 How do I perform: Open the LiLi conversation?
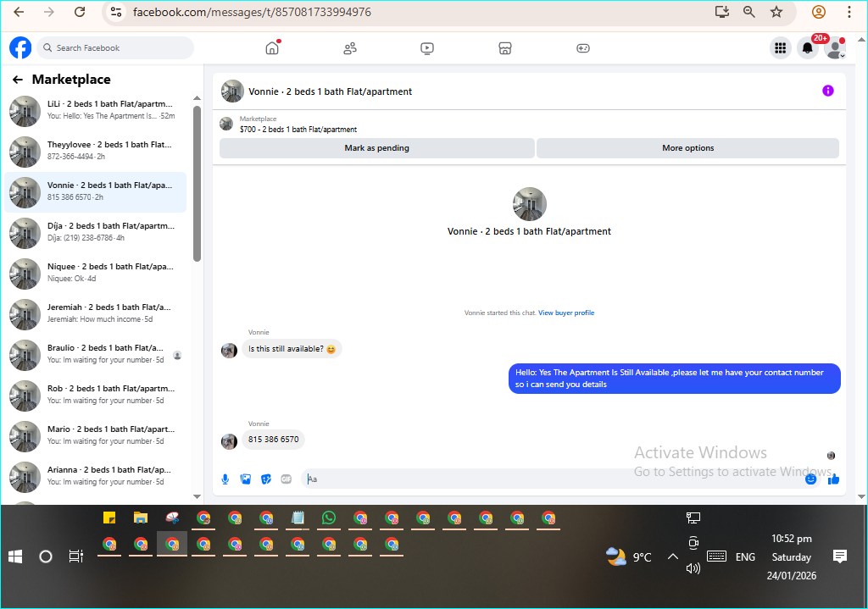pos(96,111)
